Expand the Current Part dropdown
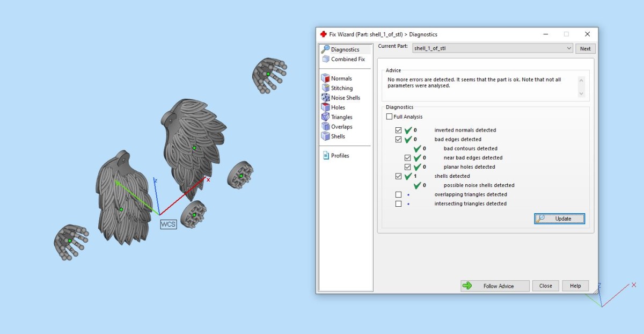 tap(569, 48)
